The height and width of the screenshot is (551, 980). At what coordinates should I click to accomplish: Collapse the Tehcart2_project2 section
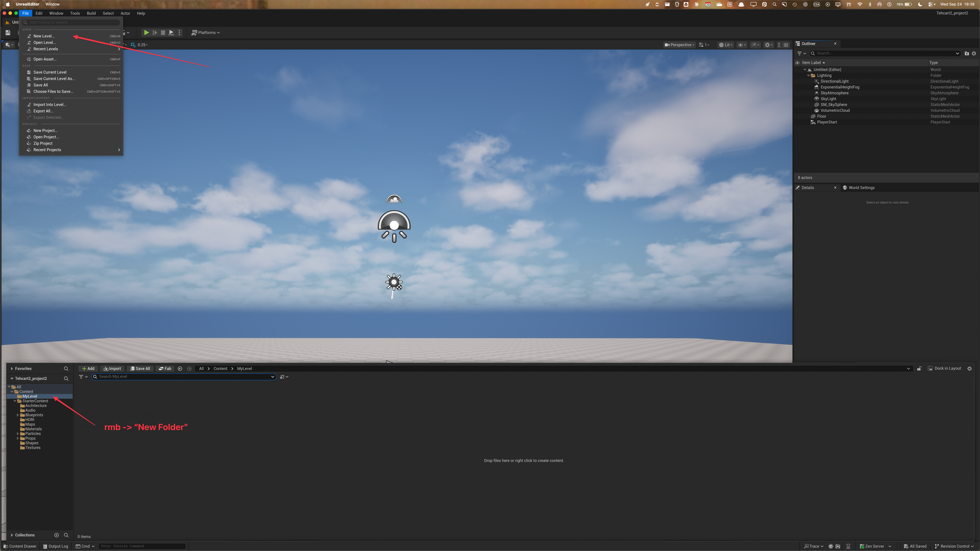12,378
